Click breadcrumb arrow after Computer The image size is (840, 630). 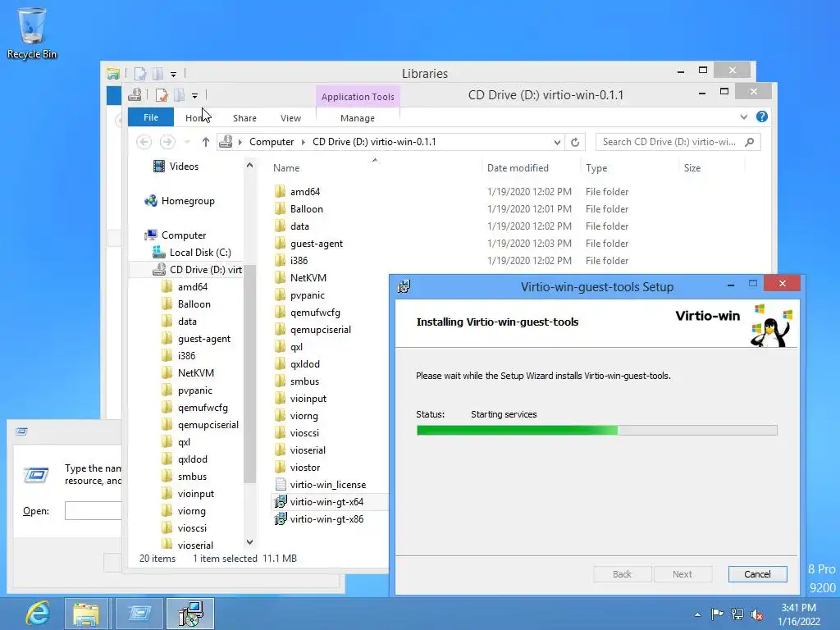(304, 142)
